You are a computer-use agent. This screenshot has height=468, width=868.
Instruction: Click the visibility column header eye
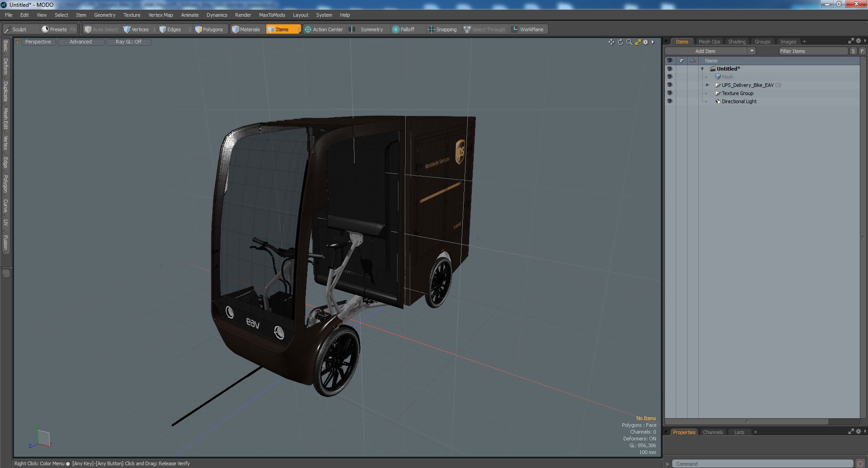tap(669, 61)
